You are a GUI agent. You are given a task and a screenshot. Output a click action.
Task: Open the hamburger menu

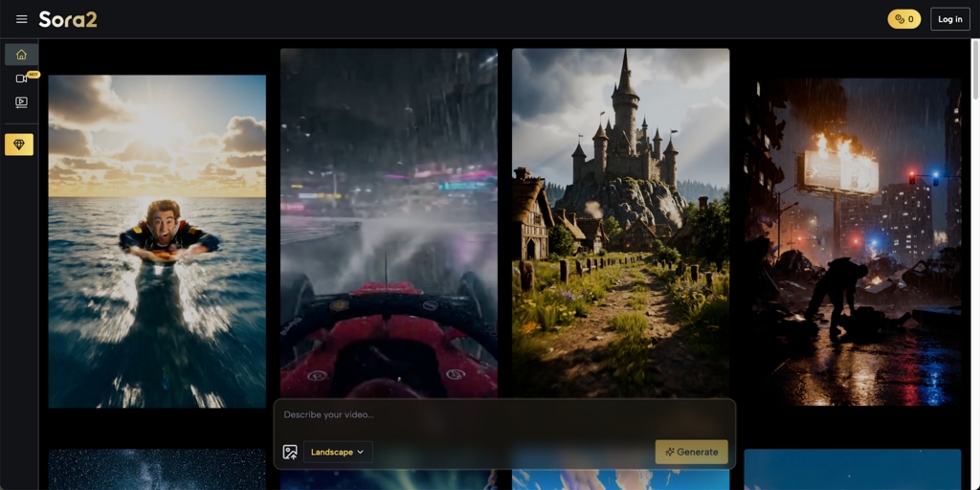tap(21, 19)
